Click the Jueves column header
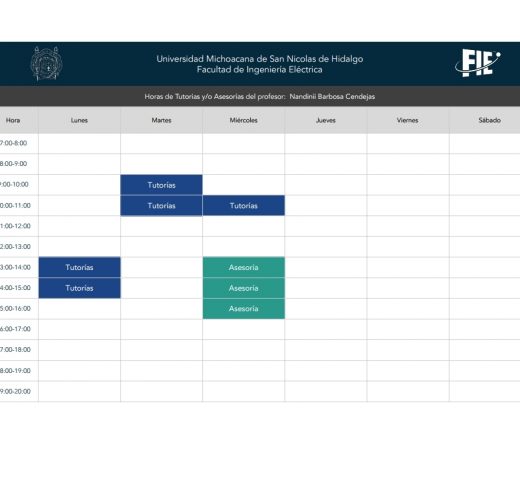 point(326,120)
